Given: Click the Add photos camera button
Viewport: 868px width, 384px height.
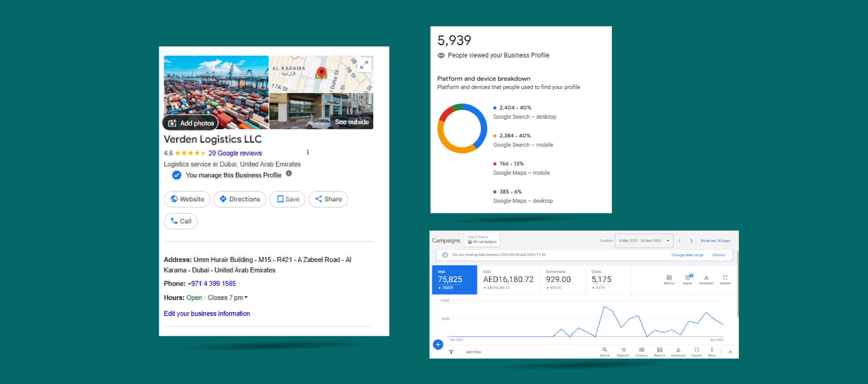Looking at the screenshot, I should (x=191, y=123).
